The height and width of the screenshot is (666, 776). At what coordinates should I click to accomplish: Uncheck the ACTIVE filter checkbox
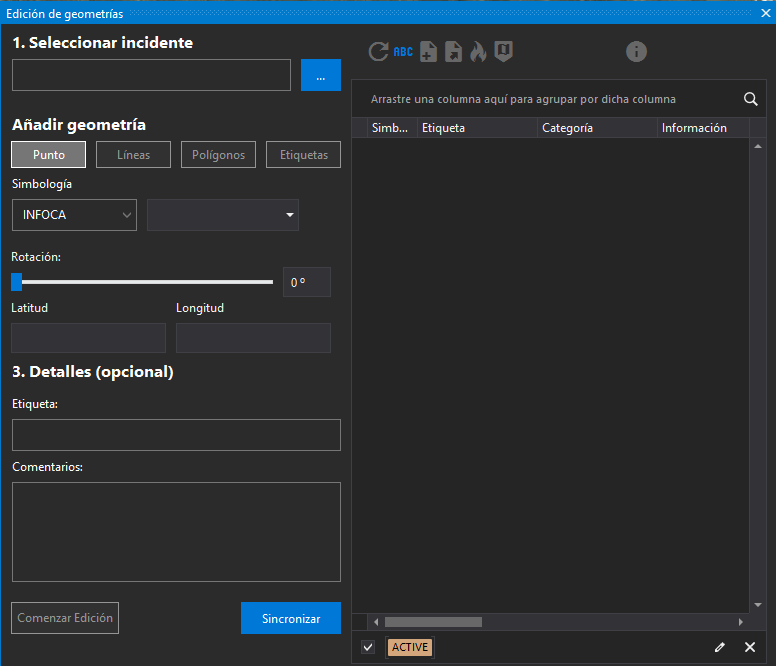(x=368, y=647)
